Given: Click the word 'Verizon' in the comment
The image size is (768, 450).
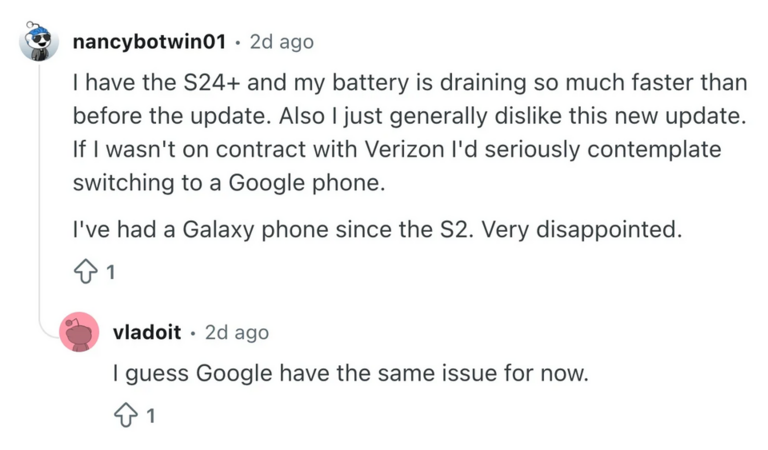Looking at the screenshot, I should 405,149.
